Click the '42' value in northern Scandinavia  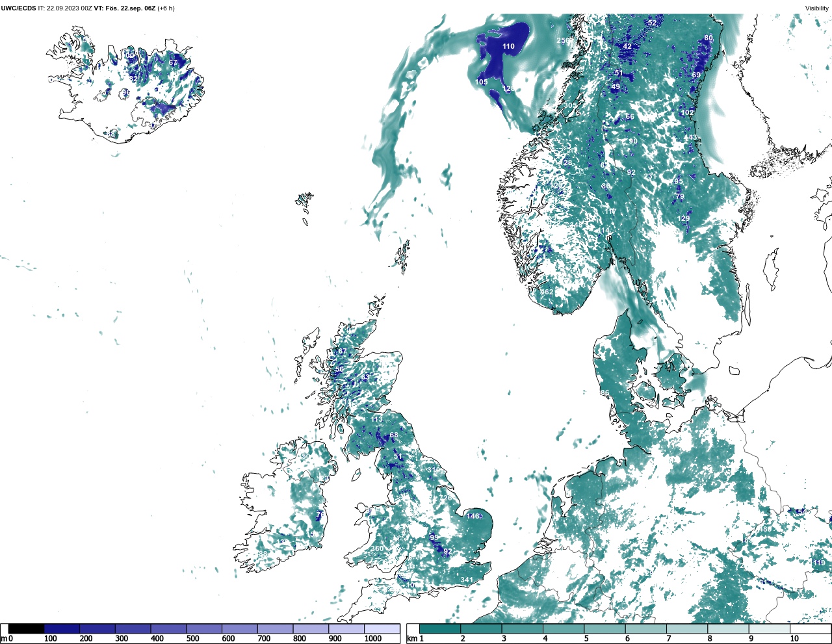click(627, 46)
